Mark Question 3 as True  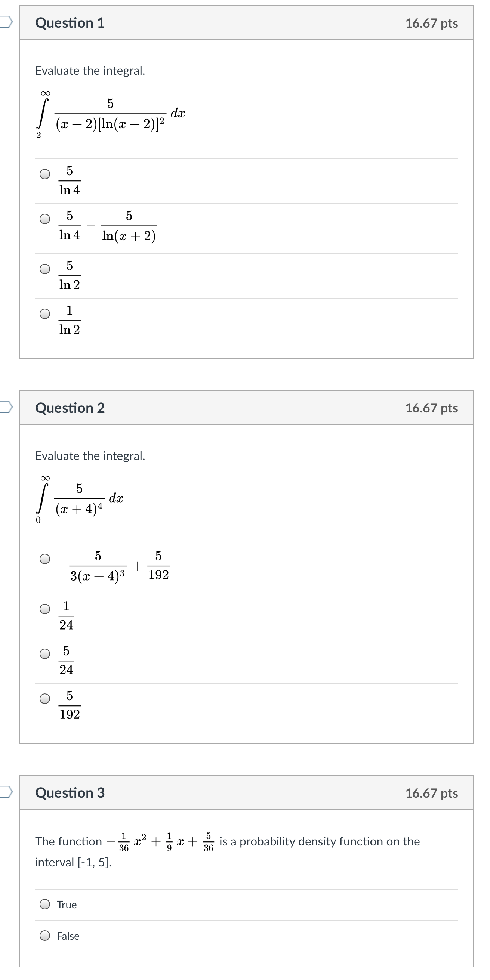click(x=45, y=904)
